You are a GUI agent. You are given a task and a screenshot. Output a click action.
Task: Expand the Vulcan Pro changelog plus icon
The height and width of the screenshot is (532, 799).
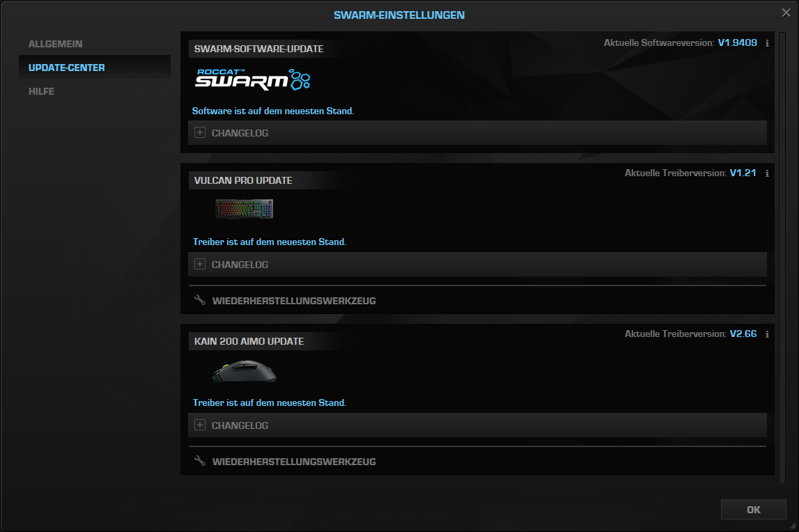tap(200, 264)
